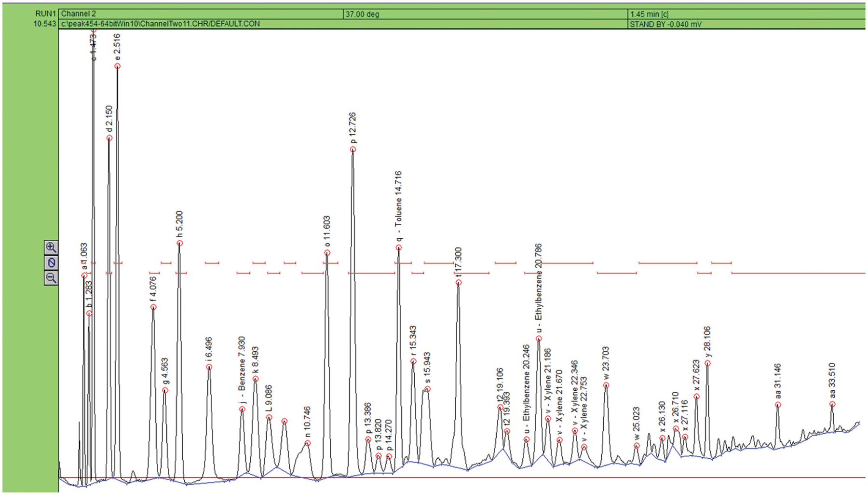This screenshot has height=493, width=868.
Task: Click the ChannelTwo11.CHR file path text
Action: click(x=161, y=24)
